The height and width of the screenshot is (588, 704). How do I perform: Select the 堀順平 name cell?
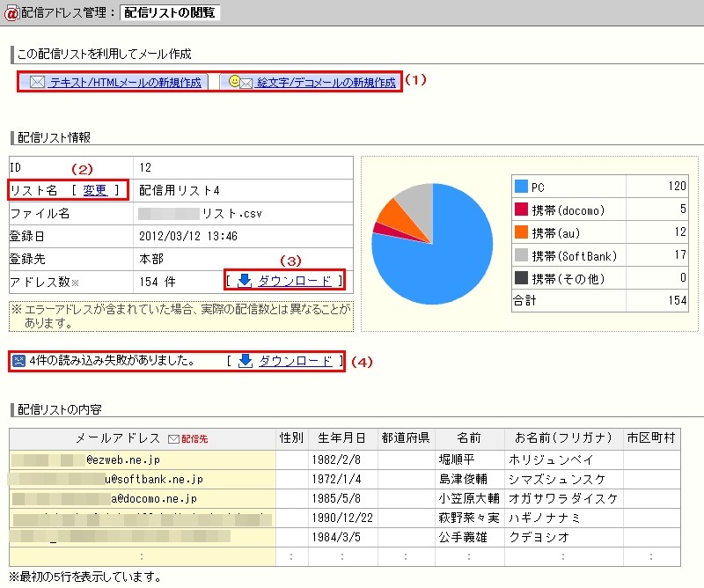(456, 459)
